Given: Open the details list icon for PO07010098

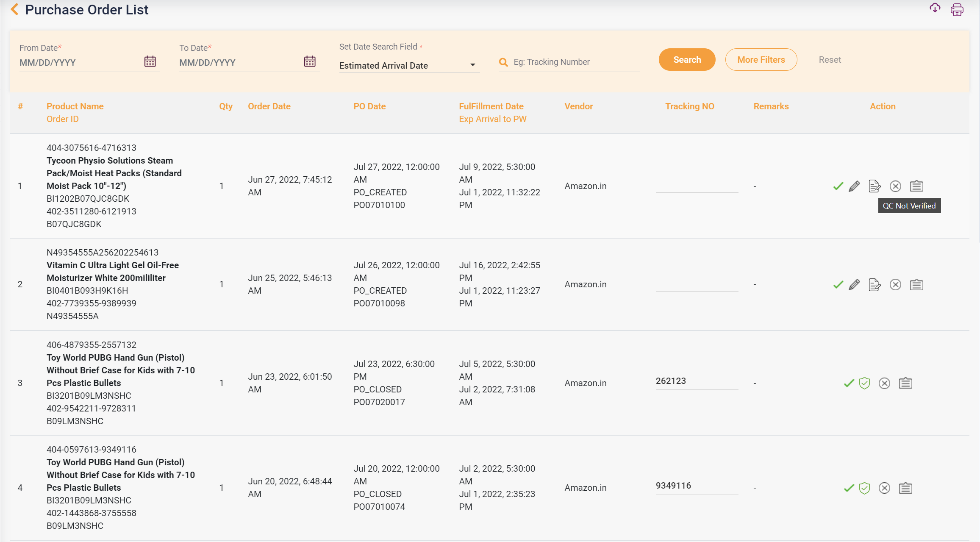Looking at the screenshot, I should tap(916, 285).
